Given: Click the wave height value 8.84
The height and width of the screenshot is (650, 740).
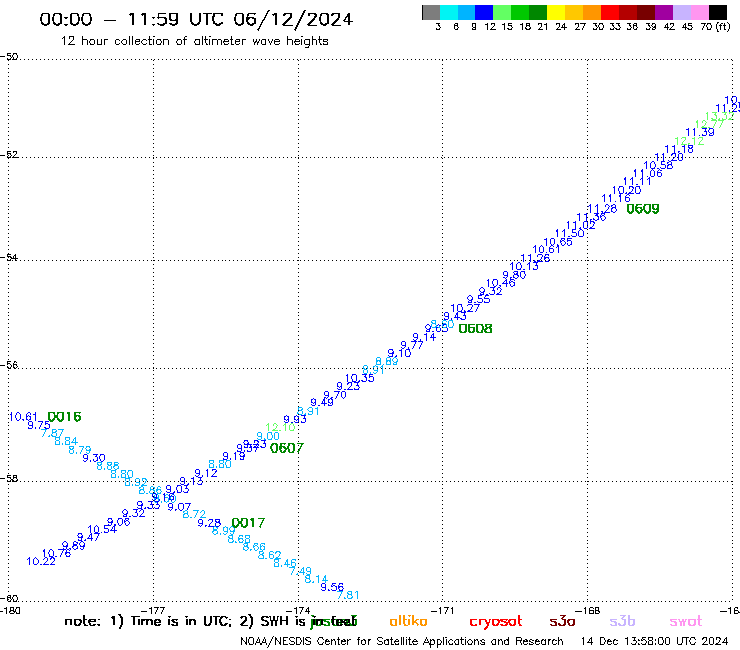Looking at the screenshot, I should click(x=66, y=441).
